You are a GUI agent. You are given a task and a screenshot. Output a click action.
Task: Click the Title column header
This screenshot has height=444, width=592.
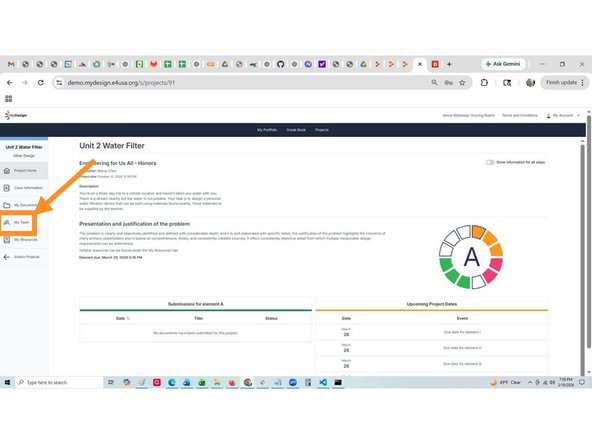(199, 318)
